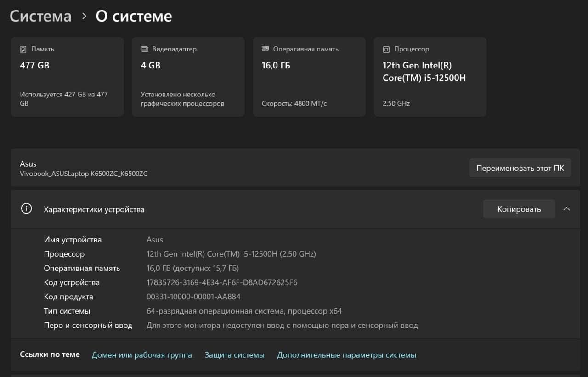Click the RAM icon beside Оперативная память
The height and width of the screenshot is (377, 588).
(265, 49)
